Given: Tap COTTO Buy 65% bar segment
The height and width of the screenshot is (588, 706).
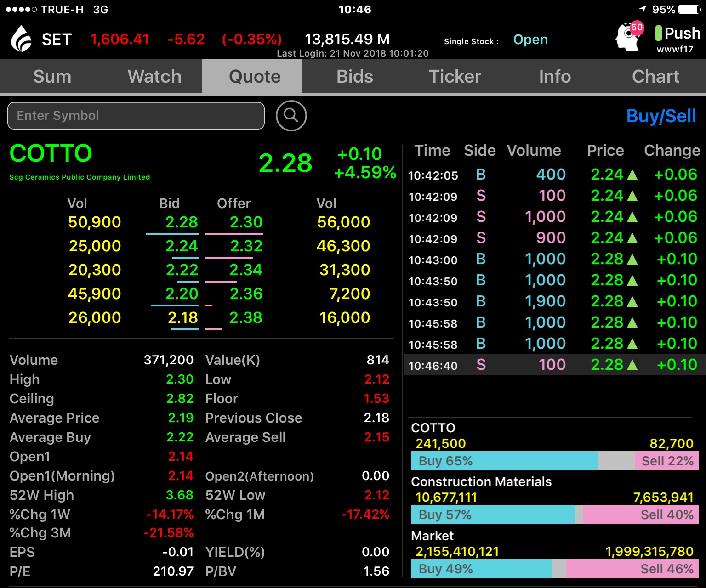Looking at the screenshot, I should (504, 461).
